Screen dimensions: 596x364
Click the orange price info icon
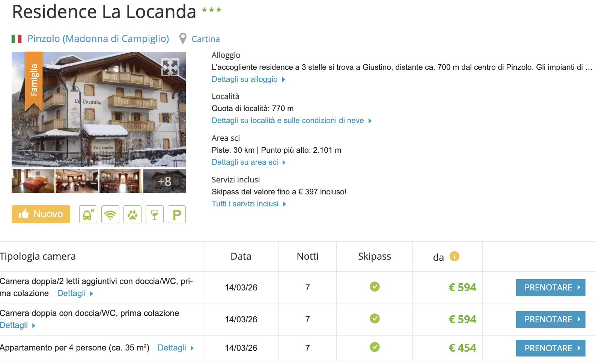coord(454,256)
